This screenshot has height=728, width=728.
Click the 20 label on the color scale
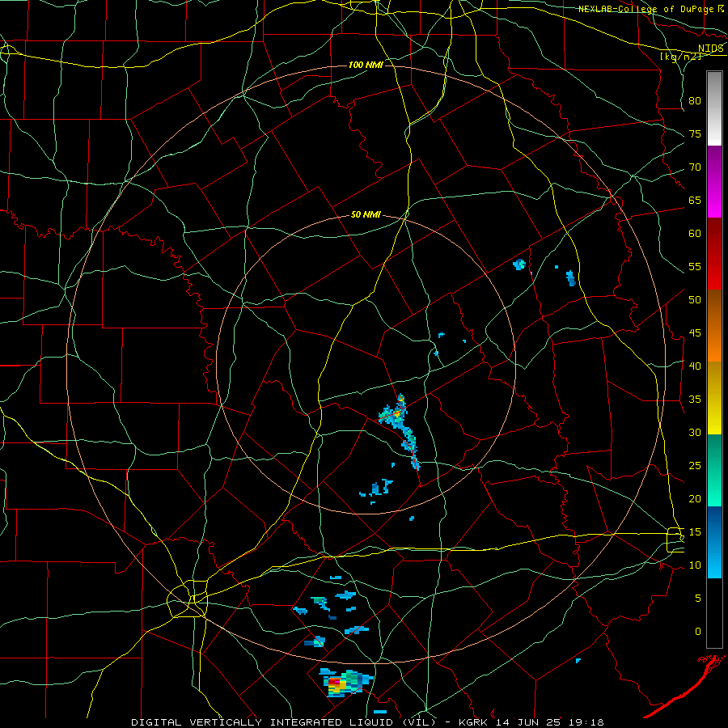coord(695,499)
